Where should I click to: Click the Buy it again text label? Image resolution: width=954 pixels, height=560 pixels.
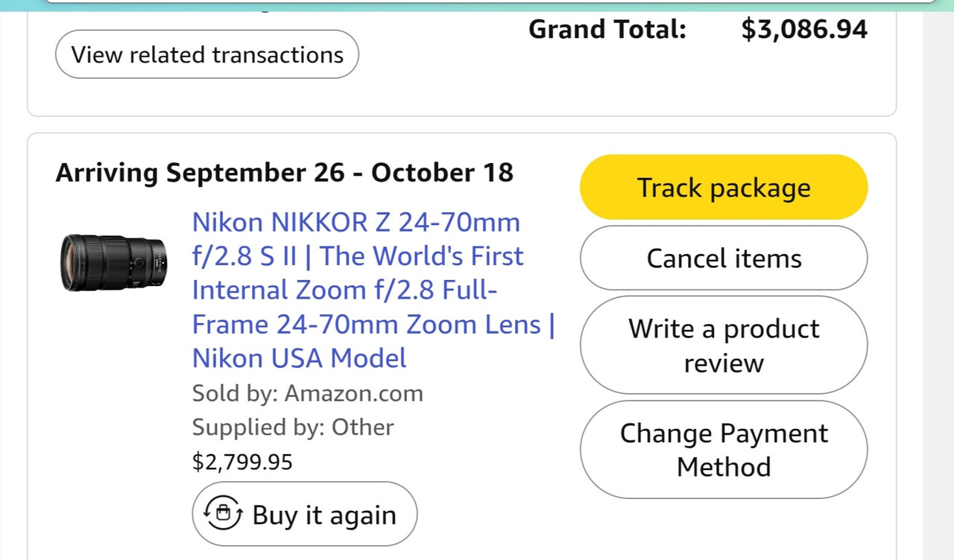click(324, 515)
